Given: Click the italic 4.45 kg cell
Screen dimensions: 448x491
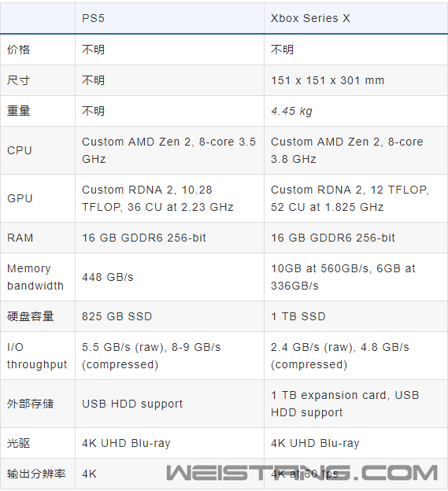Looking at the screenshot, I should click(x=291, y=111).
